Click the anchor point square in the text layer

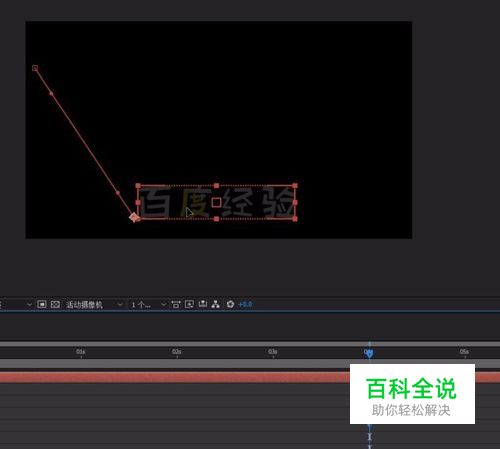[x=216, y=202]
